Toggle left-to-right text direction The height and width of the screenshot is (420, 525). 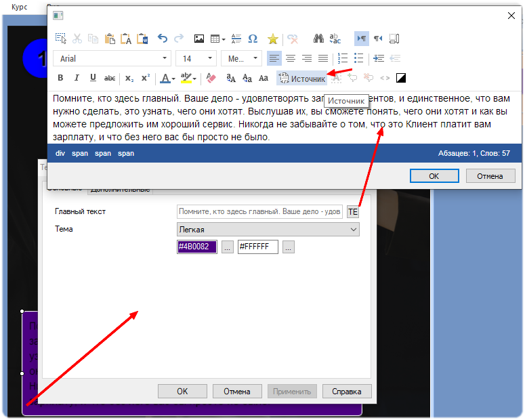click(362, 39)
